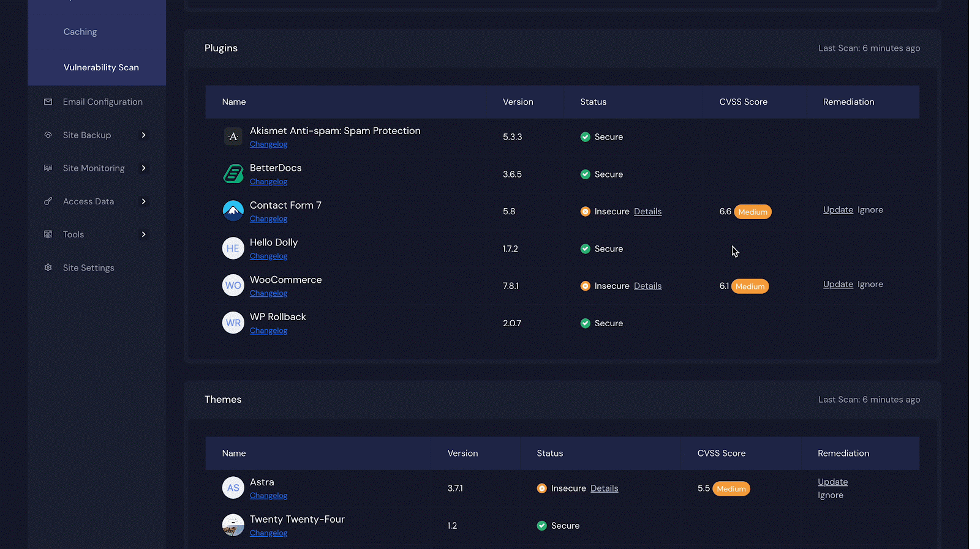Ignore the WooCommerce vulnerability
This screenshot has height=549, width=980.
pos(870,285)
